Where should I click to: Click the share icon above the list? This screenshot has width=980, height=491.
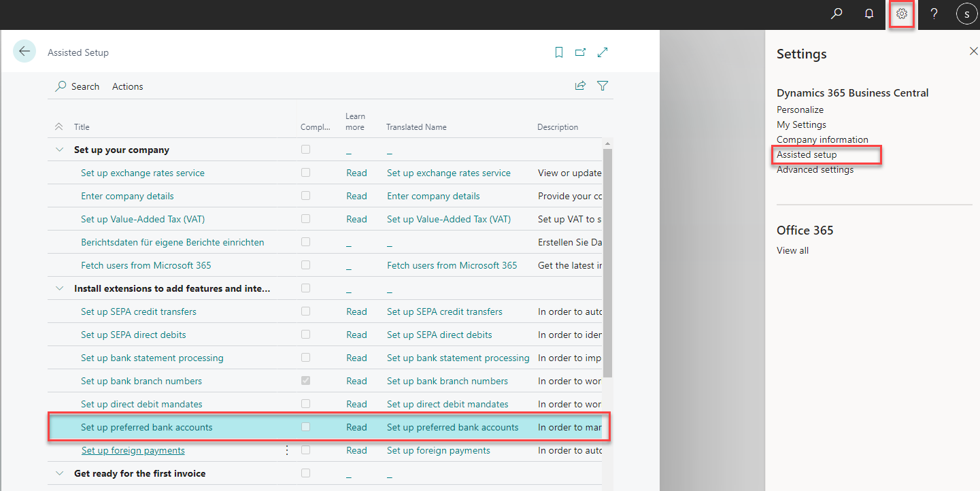pyautogui.click(x=580, y=86)
